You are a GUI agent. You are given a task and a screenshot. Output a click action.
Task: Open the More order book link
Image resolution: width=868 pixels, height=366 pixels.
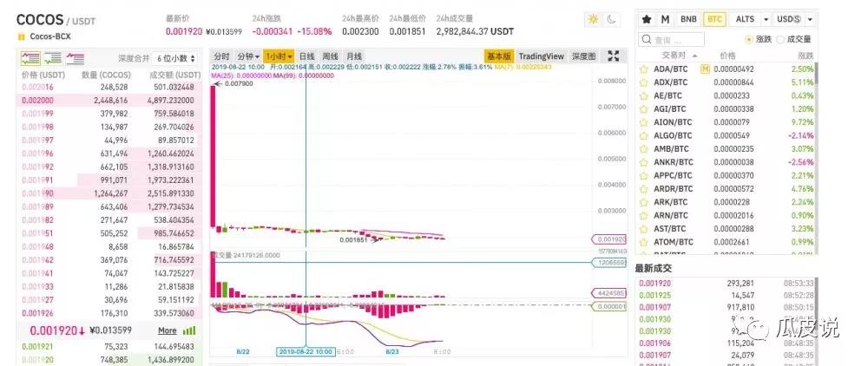pyautogui.click(x=168, y=330)
